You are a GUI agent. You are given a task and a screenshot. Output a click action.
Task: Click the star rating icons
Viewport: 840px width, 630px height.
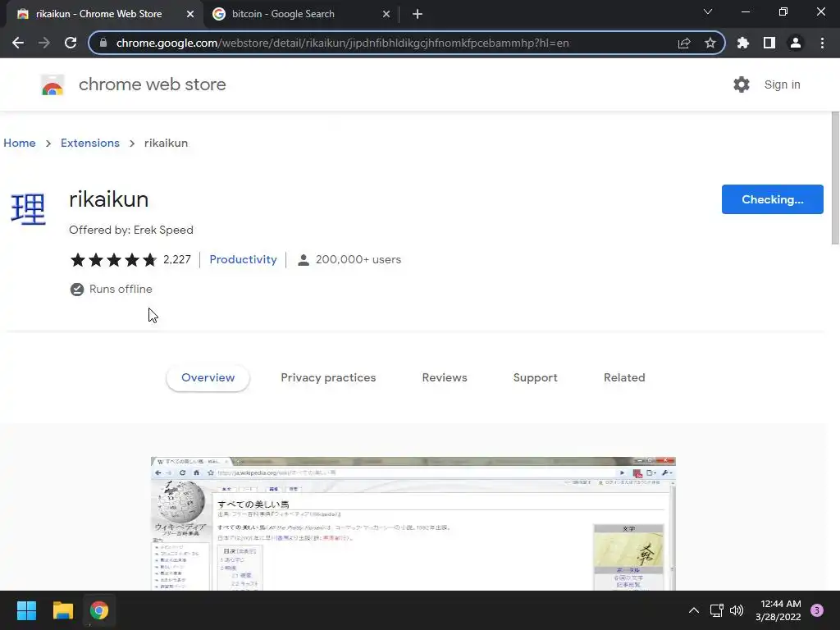[114, 260]
